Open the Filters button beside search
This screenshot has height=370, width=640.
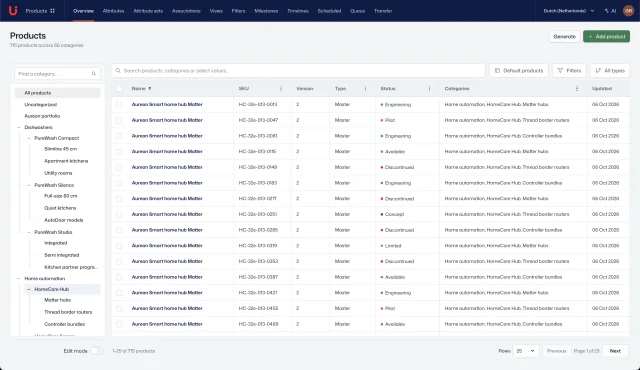569,71
